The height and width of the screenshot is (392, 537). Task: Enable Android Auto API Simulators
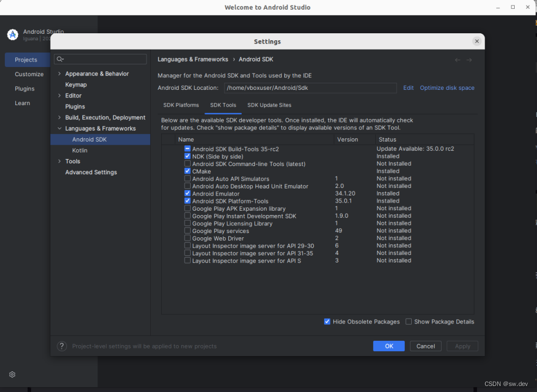(187, 179)
